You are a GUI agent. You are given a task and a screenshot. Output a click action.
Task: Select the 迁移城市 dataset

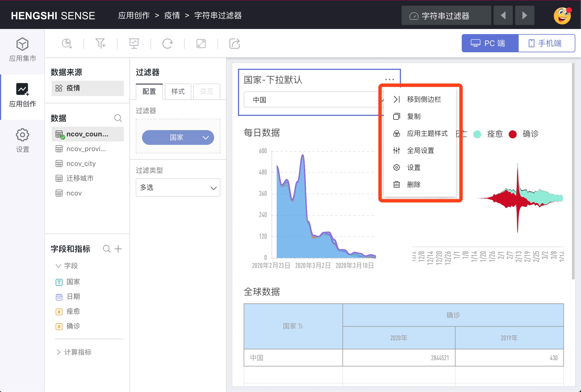88,178
